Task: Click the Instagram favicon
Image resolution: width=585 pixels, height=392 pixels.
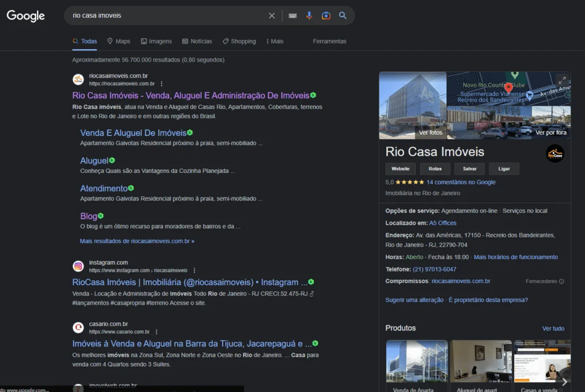Action: point(78,266)
